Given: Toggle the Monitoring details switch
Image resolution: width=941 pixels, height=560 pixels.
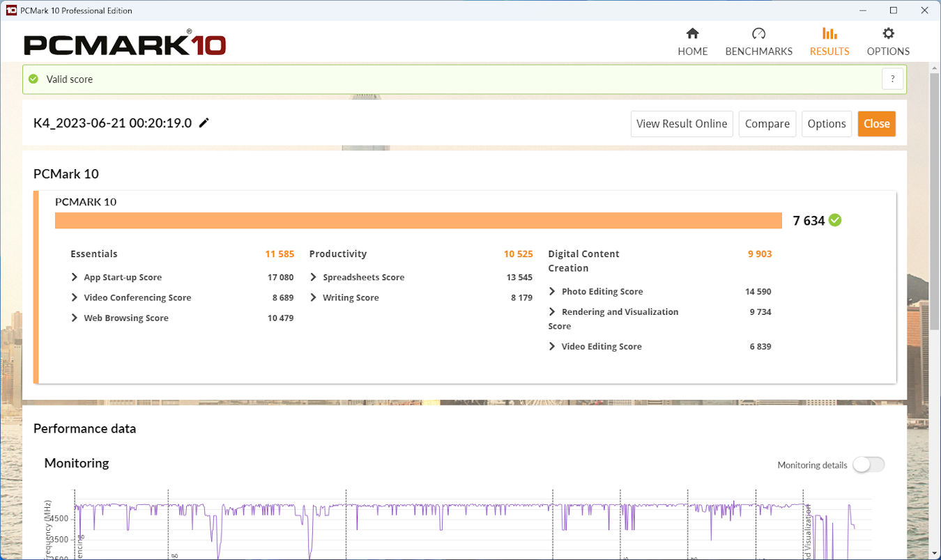Looking at the screenshot, I should (869, 465).
